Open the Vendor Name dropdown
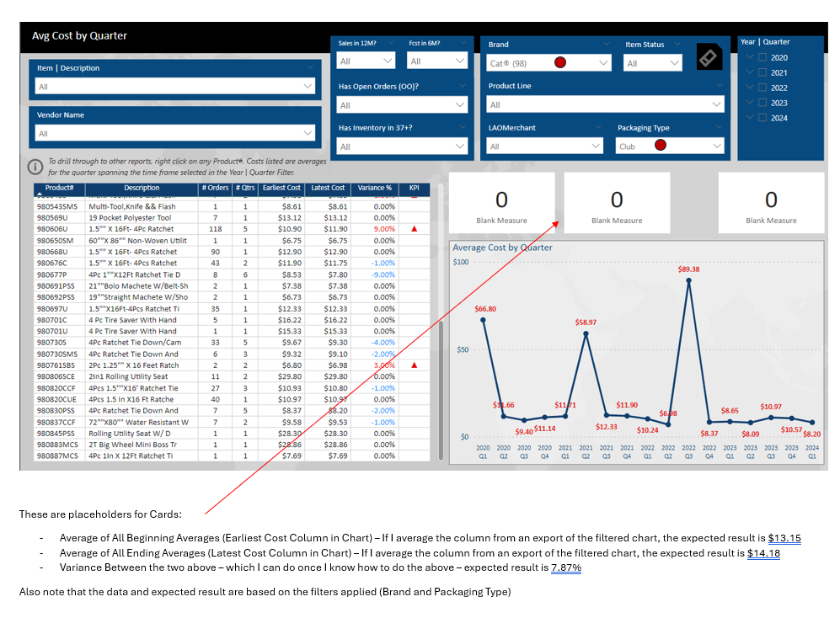Viewport: 840px width, 618px height. point(174,133)
